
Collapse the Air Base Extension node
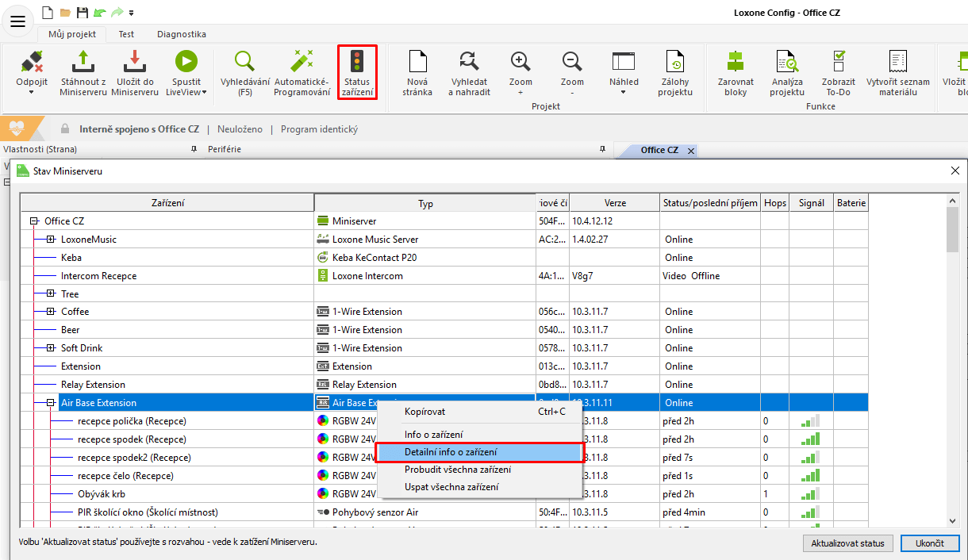coord(51,403)
